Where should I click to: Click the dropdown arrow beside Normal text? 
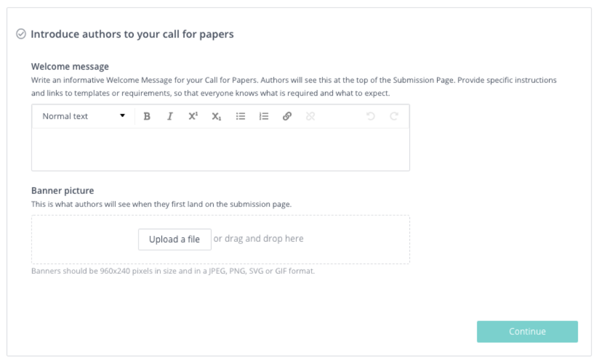click(x=122, y=116)
